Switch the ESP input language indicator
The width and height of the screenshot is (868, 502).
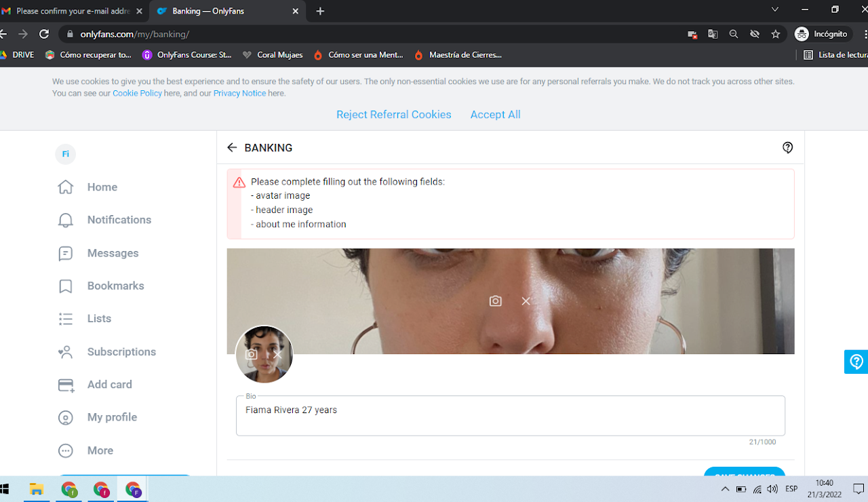pos(791,489)
